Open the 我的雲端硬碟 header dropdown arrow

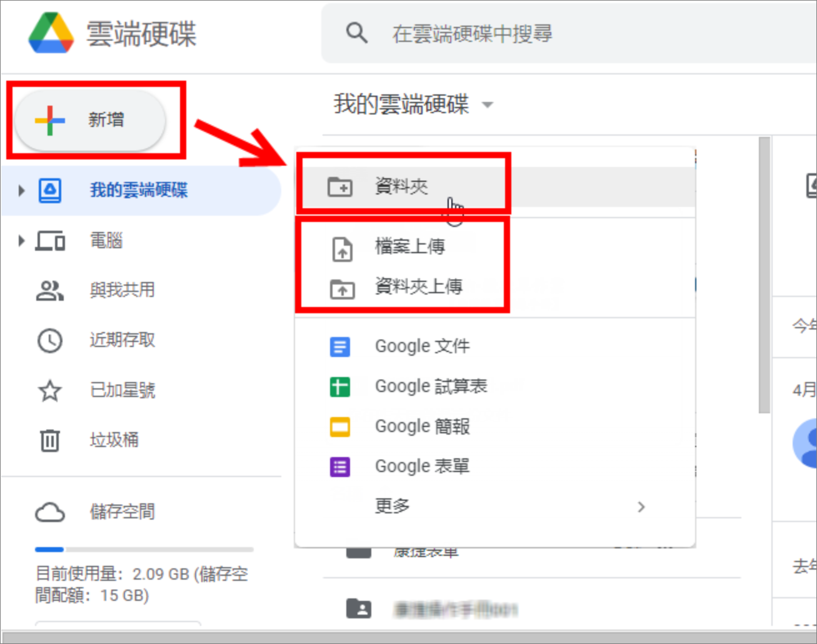pyautogui.click(x=488, y=105)
